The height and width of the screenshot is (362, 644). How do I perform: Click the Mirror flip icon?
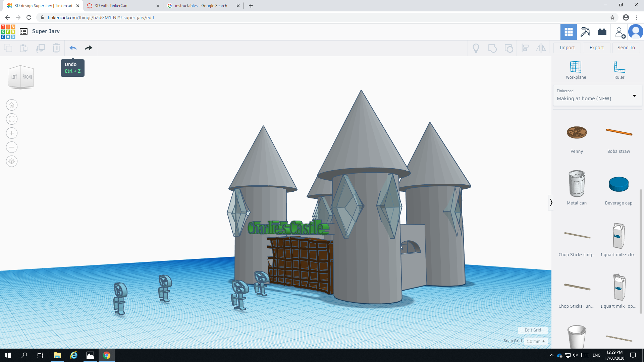pyautogui.click(x=541, y=48)
